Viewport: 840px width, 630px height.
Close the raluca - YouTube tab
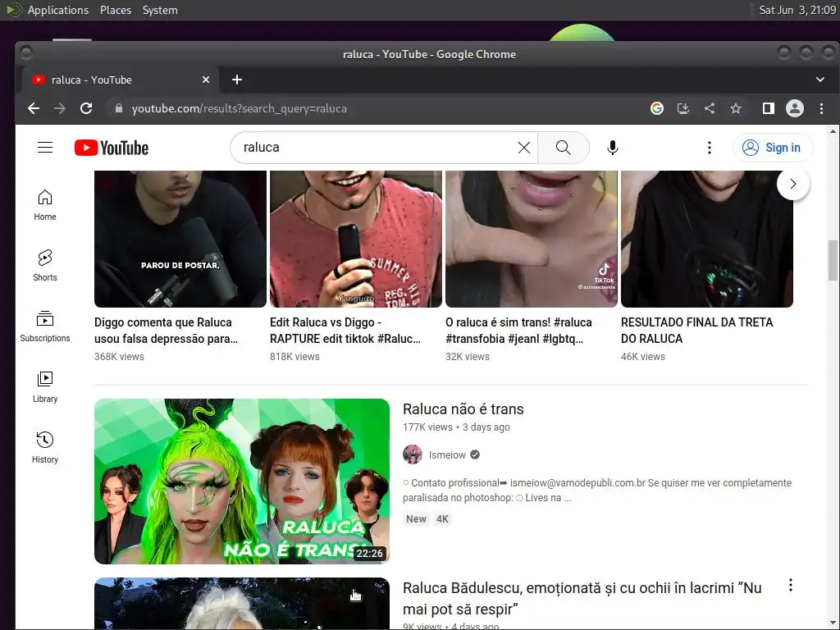[x=206, y=80]
